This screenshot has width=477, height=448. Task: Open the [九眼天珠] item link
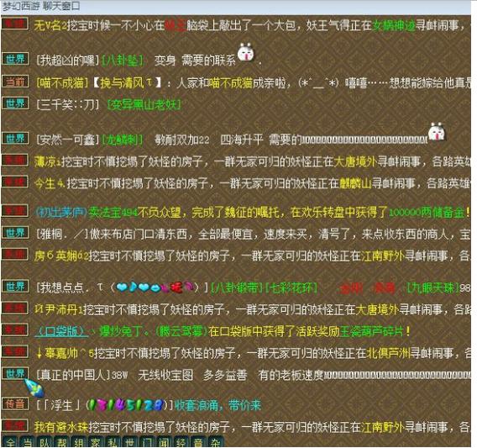point(432,287)
